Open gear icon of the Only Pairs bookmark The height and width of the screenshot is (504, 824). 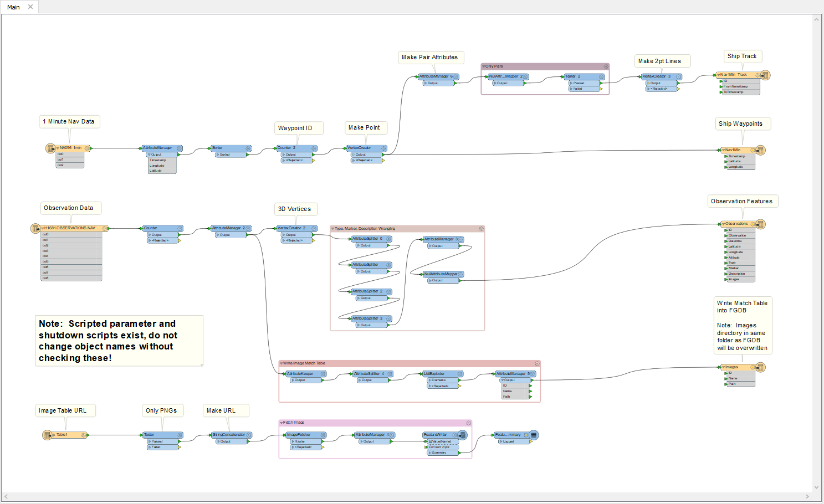[x=606, y=66]
